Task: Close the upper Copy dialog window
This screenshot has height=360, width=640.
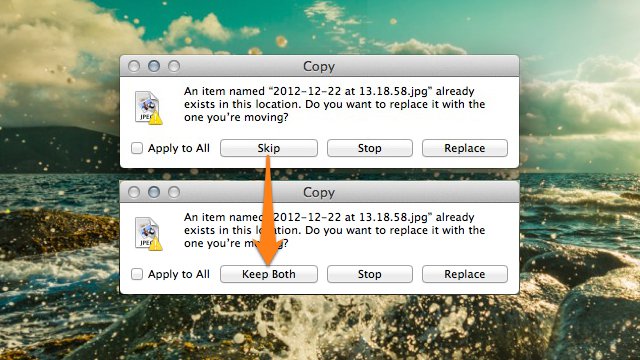Action: coord(134,66)
